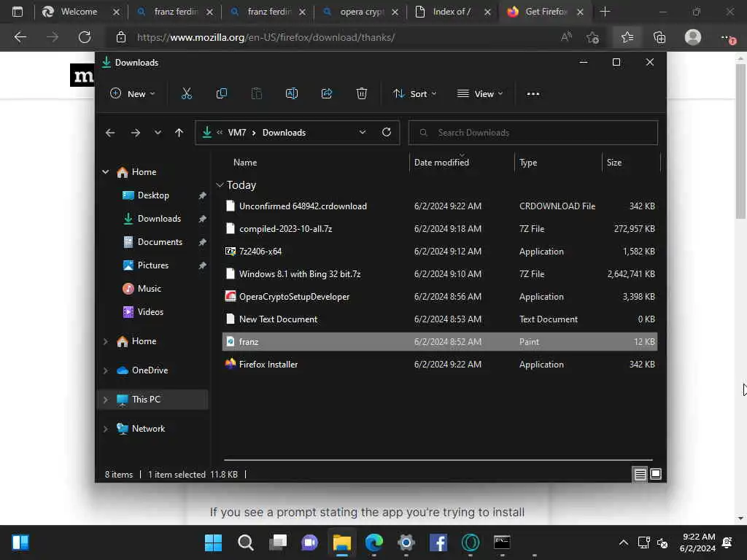Click the Search Downloads field
The height and width of the screenshot is (560, 747).
(x=533, y=133)
